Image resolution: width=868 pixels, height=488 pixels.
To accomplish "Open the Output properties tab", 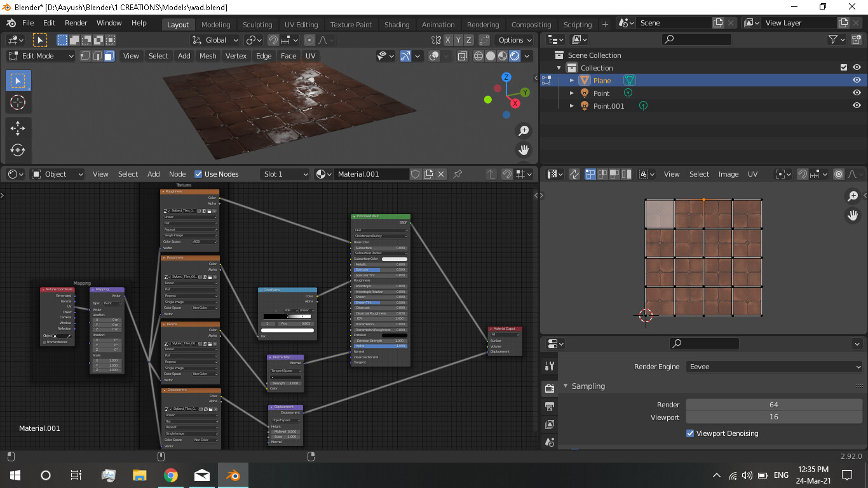I will (550, 406).
